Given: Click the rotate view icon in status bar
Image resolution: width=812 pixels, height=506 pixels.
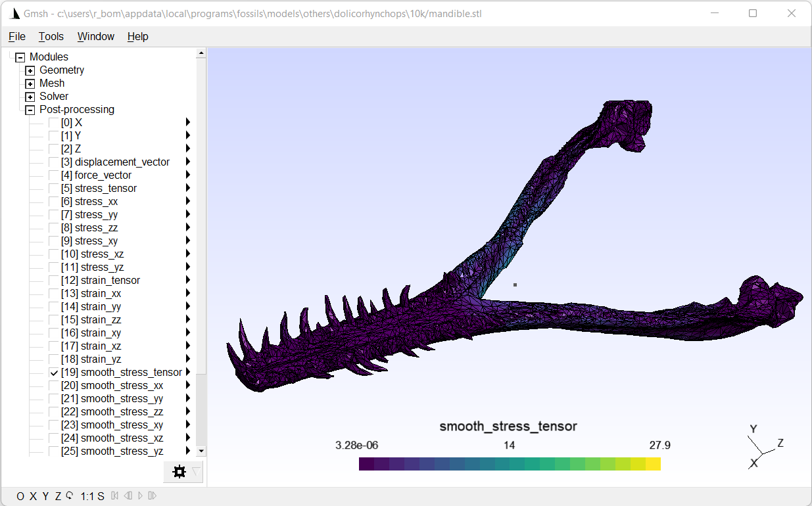Looking at the screenshot, I should 70,496.
